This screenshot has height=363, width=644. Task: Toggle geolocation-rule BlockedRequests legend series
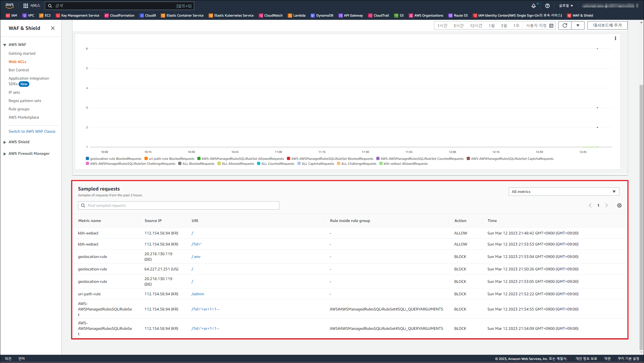[114, 159]
